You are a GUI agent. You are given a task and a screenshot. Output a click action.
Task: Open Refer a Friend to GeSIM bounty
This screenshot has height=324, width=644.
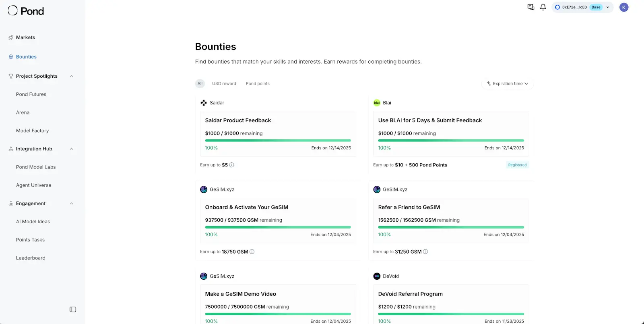tap(409, 207)
